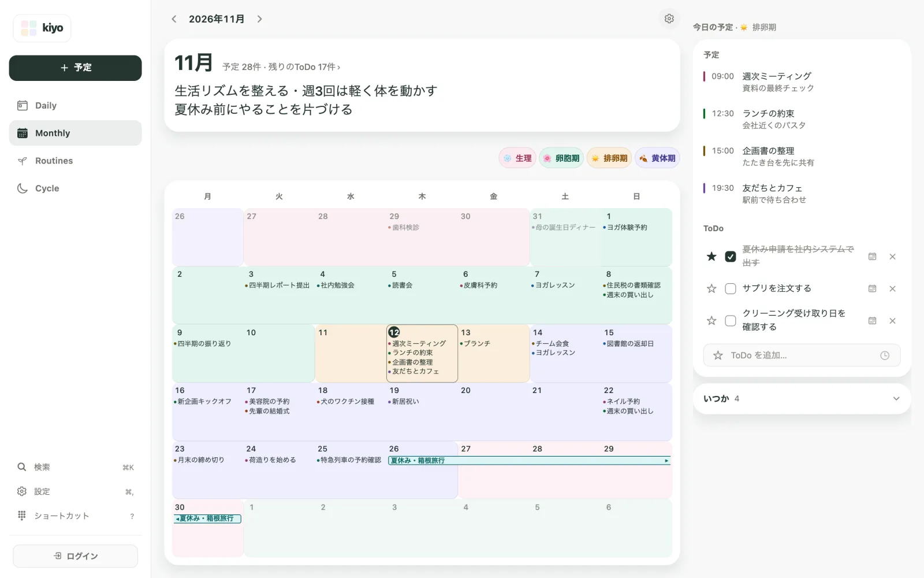Open calendar icon for サプリを注文する todo

(x=872, y=288)
